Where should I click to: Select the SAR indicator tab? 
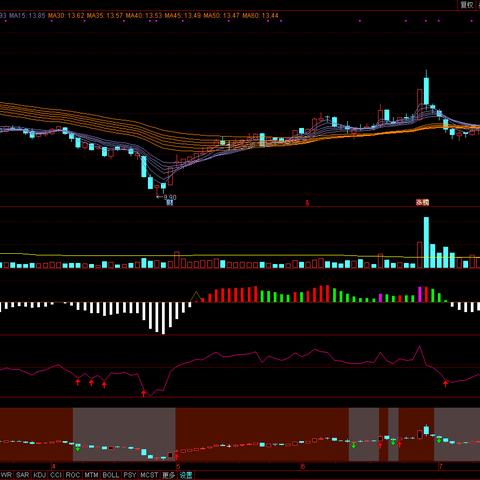coord(23,475)
